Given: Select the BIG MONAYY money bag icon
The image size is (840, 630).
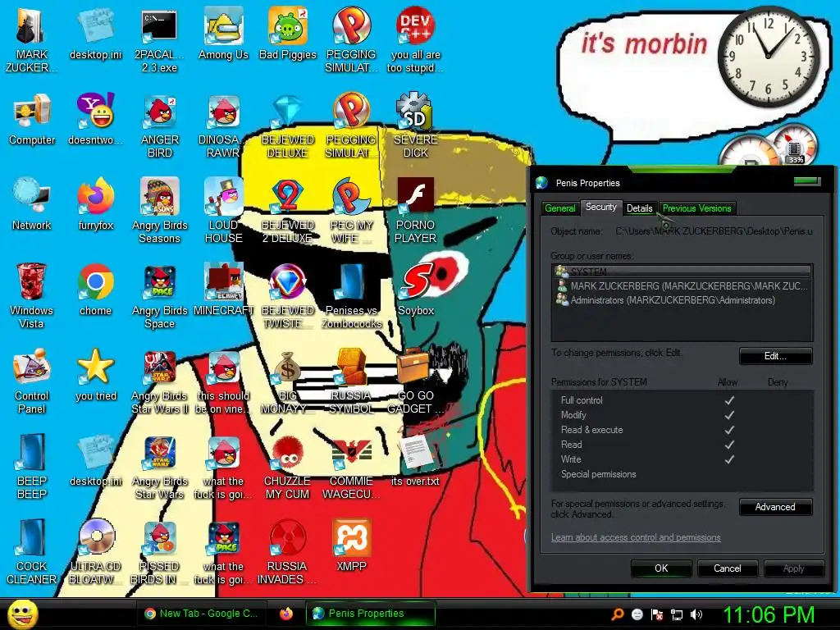Looking at the screenshot, I should point(288,381).
